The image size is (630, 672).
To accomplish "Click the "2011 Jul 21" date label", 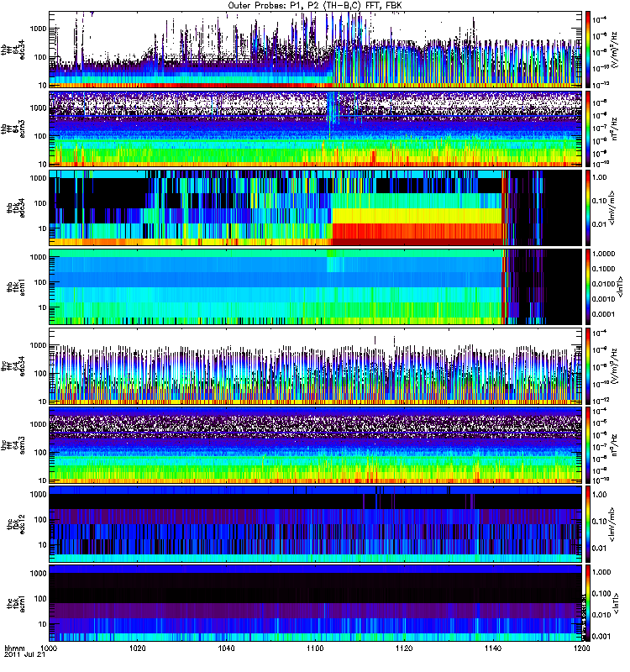I will pyautogui.click(x=24, y=655).
